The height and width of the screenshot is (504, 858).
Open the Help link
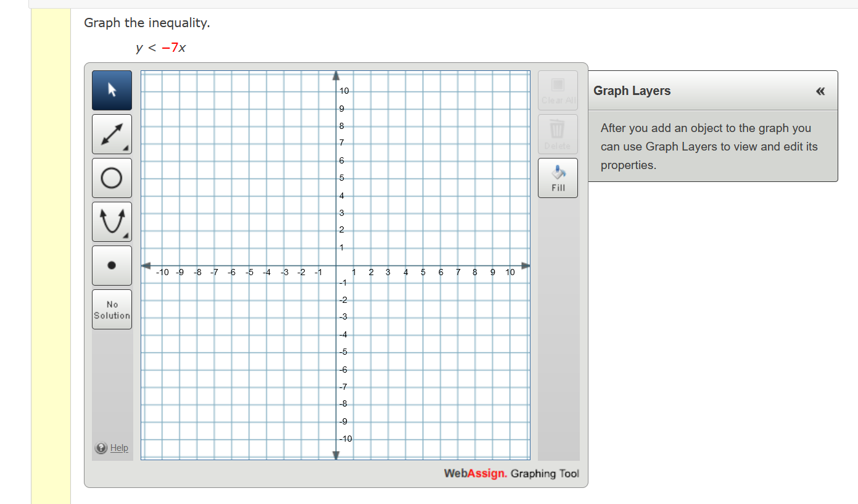coord(120,448)
